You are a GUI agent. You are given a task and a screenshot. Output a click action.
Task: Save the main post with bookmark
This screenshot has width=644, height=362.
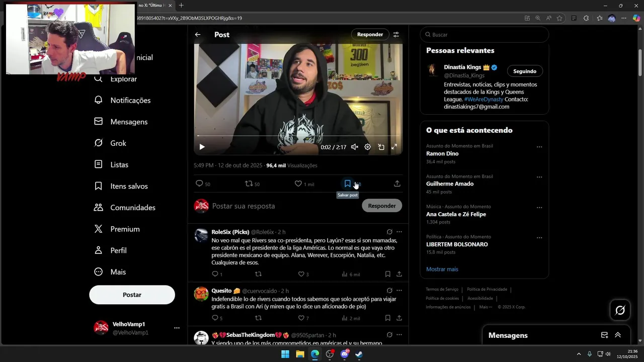pyautogui.click(x=348, y=184)
